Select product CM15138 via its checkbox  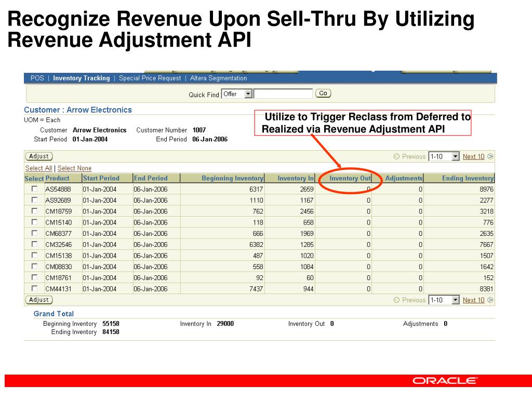tap(34, 255)
